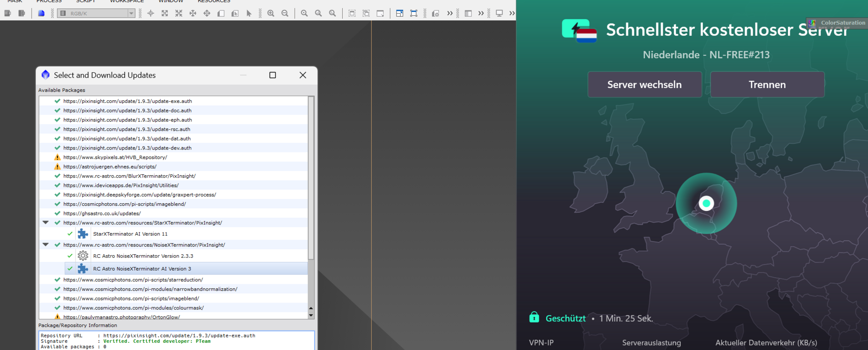This screenshot has width=868, height=350.
Task: Toggle check mark for StarXTerminator AI Version 11
Action: coord(70,234)
